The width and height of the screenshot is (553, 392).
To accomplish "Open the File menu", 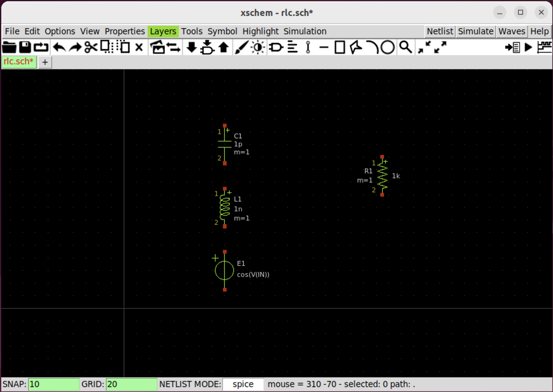I will click(x=12, y=31).
